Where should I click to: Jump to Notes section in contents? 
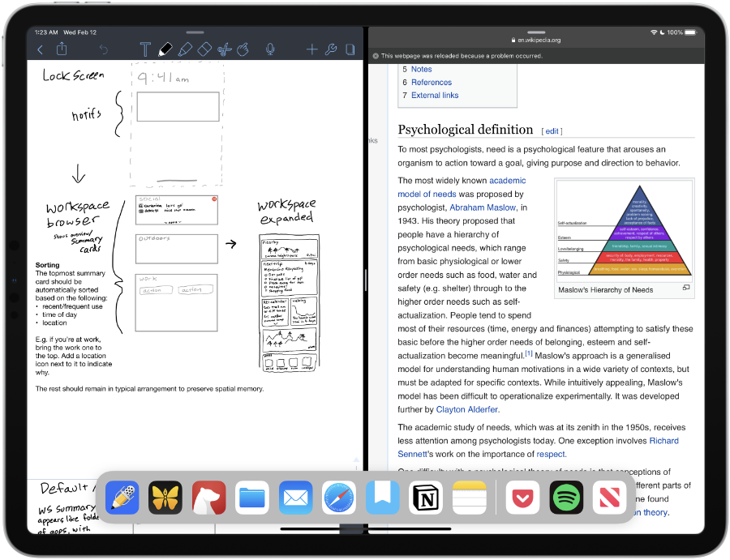pos(421,70)
